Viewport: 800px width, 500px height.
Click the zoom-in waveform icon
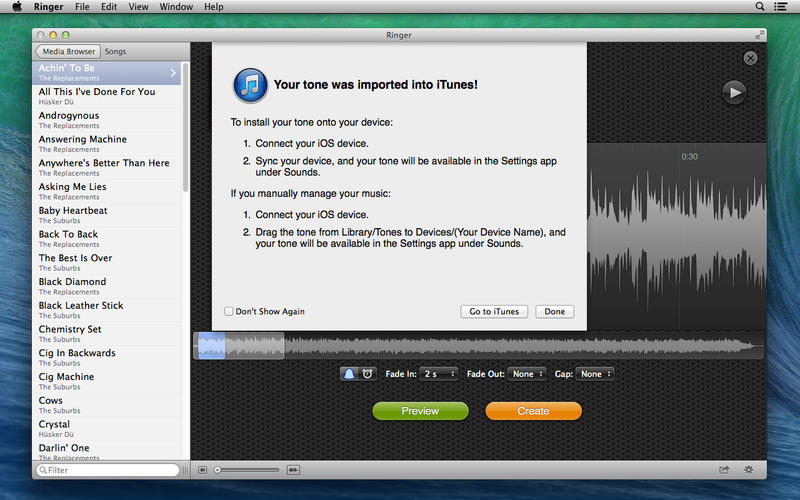[x=293, y=470]
